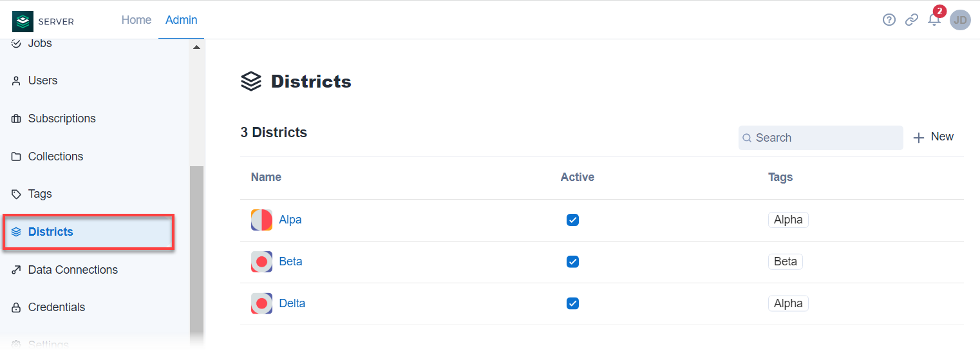Open Data Connections in sidebar
The height and width of the screenshot is (351, 980).
[73, 270]
